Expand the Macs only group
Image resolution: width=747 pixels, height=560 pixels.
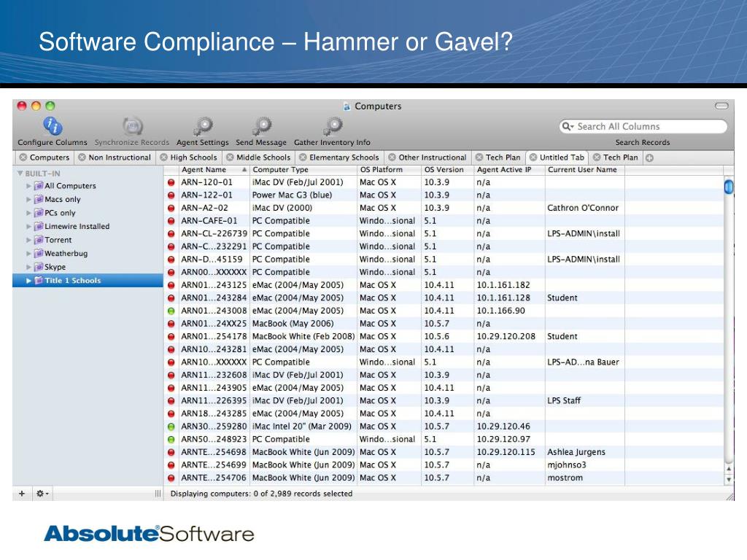(28, 199)
